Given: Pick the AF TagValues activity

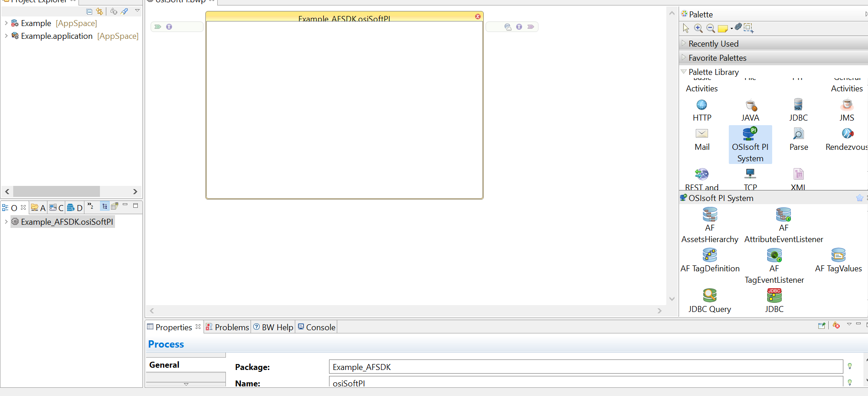Looking at the screenshot, I should (x=838, y=261).
